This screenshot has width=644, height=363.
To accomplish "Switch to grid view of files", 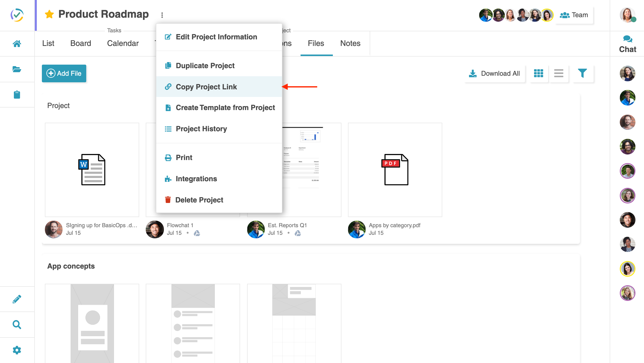I will click(539, 73).
